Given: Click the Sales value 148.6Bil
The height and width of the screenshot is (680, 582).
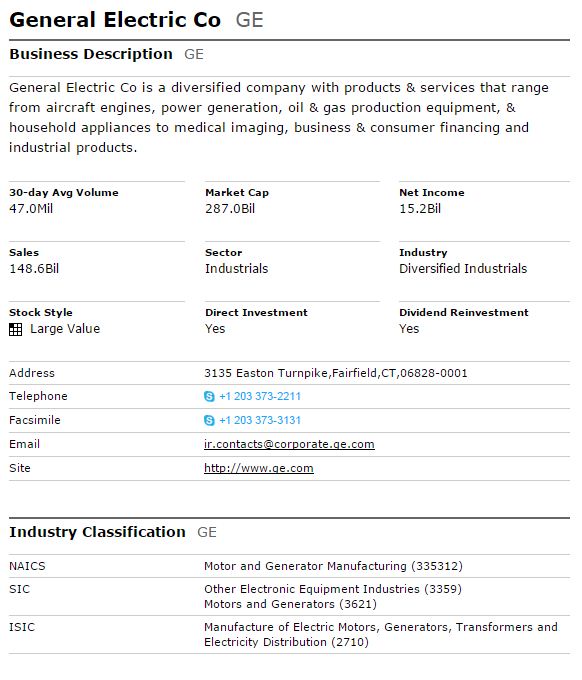Looking at the screenshot, I should tap(34, 268).
